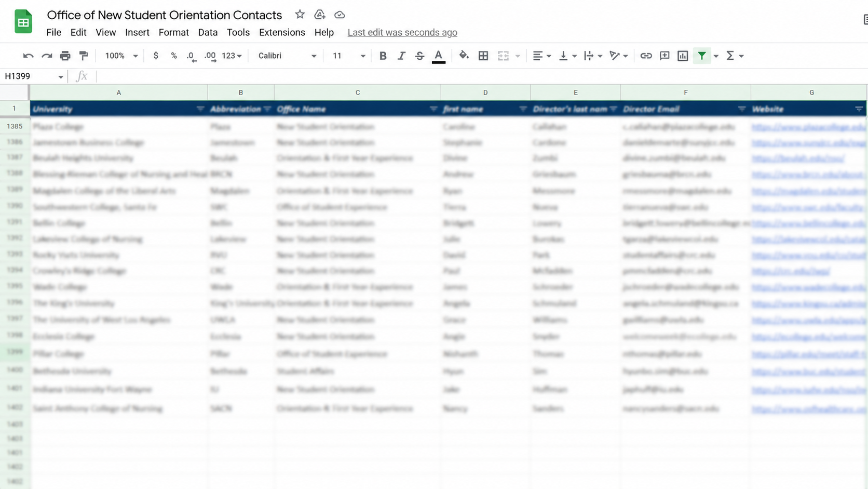This screenshot has height=489, width=868.
Task: Open the horizontal align dropdown
Action: (541, 56)
